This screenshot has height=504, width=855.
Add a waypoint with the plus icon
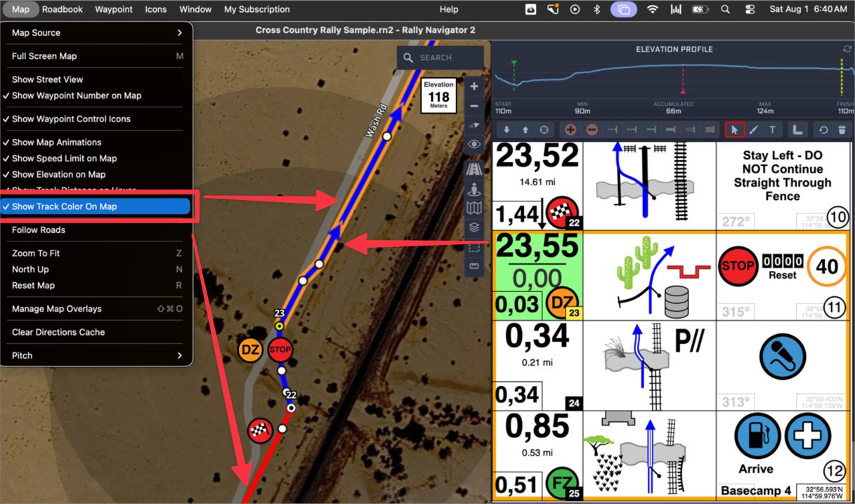pyautogui.click(x=570, y=130)
